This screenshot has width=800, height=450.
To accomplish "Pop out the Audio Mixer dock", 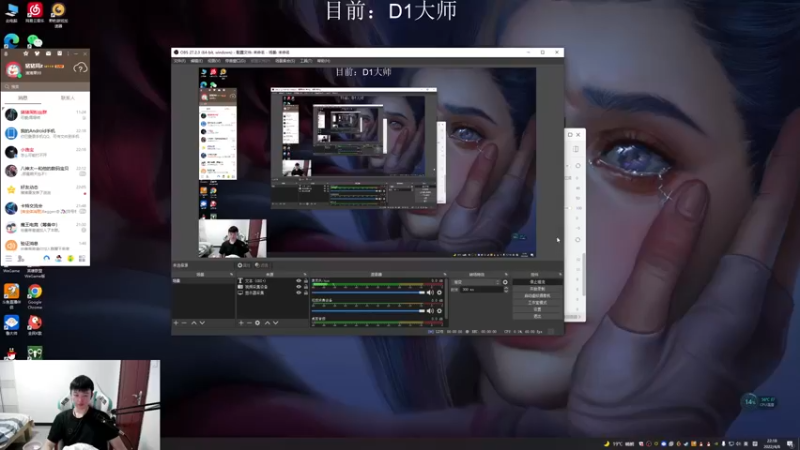I will tap(444, 274).
